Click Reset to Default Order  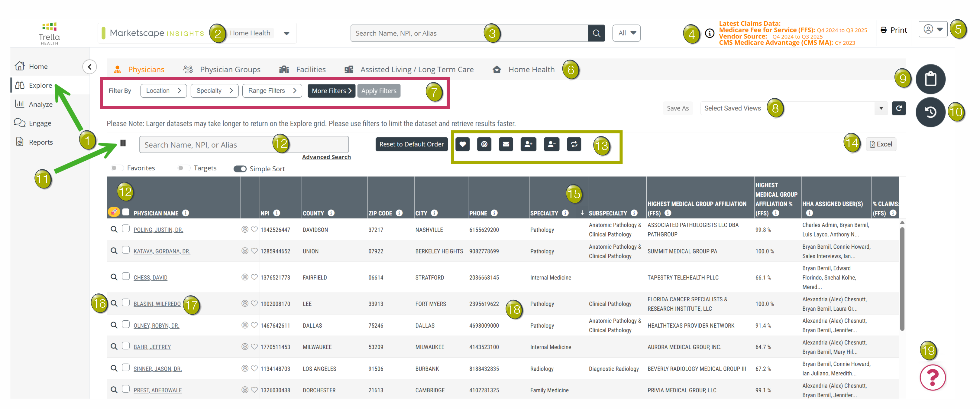pyautogui.click(x=411, y=144)
